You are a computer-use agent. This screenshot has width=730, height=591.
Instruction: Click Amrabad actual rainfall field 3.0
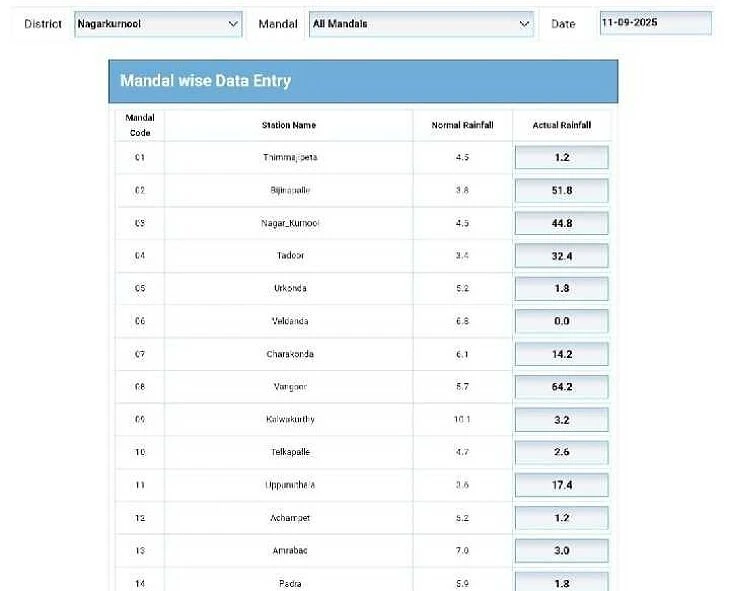pyautogui.click(x=561, y=551)
